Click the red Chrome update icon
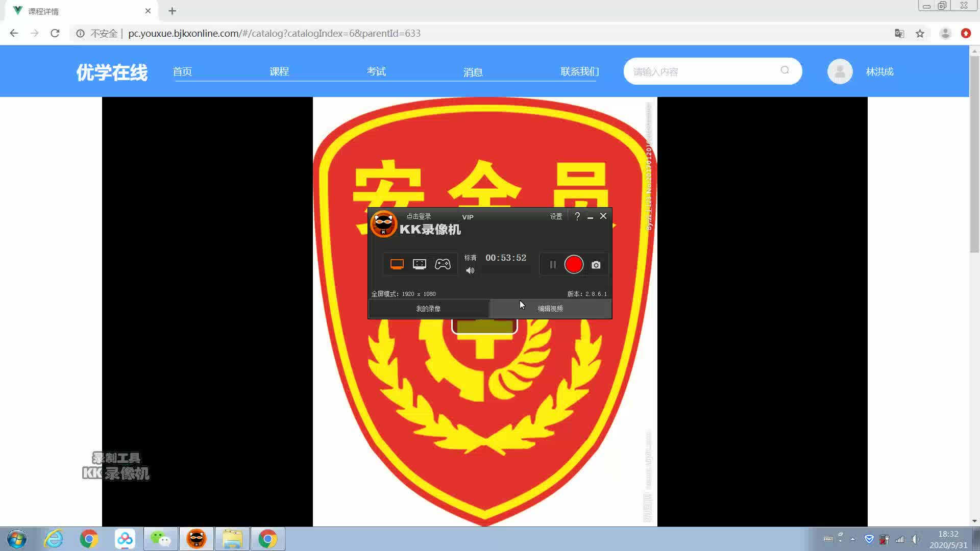 pyautogui.click(x=966, y=33)
